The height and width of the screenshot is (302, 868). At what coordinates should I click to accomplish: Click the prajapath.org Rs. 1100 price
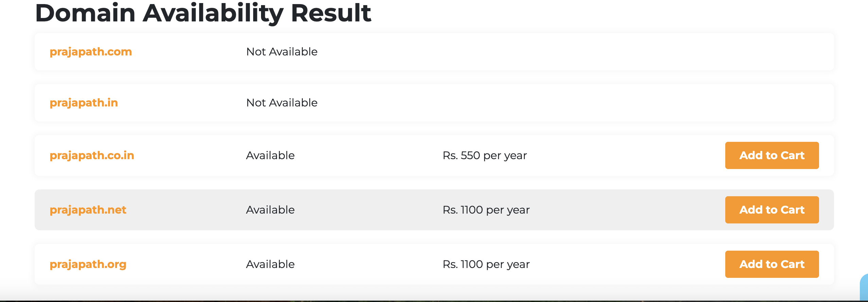click(x=486, y=264)
